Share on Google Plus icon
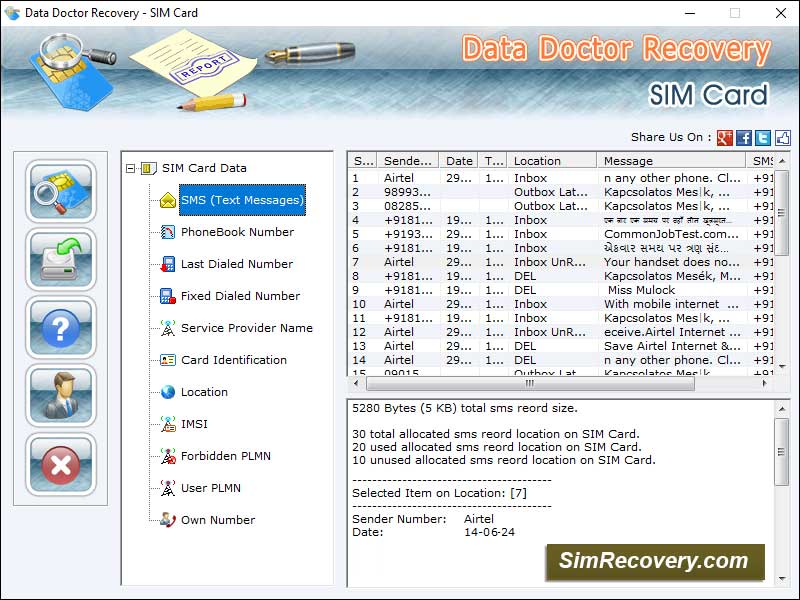The width and height of the screenshot is (800, 600). click(x=724, y=137)
